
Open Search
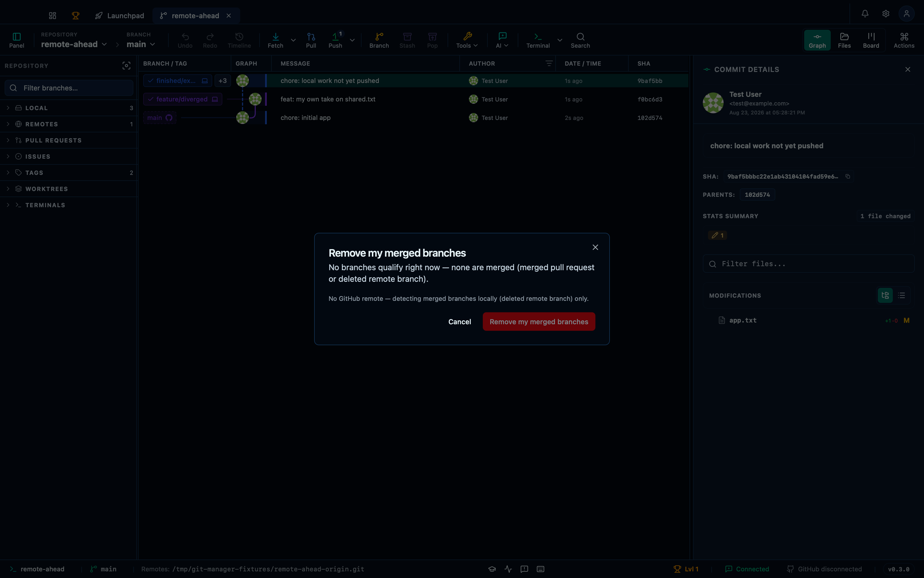pyautogui.click(x=580, y=40)
